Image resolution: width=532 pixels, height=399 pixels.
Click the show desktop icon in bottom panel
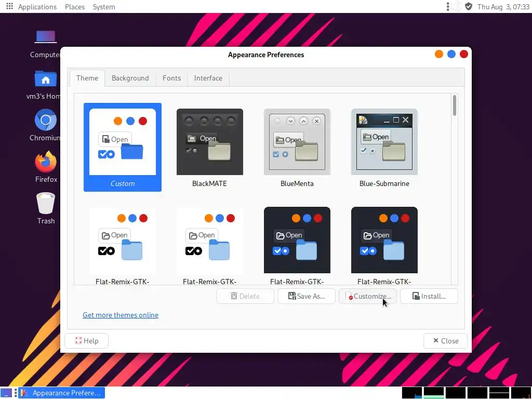(6, 393)
